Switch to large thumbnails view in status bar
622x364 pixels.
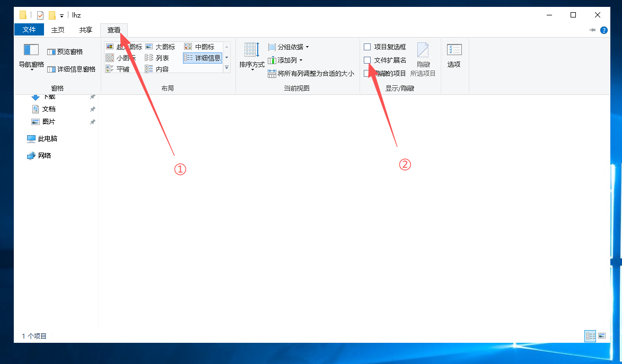pyautogui.click(x=602, y=336)
